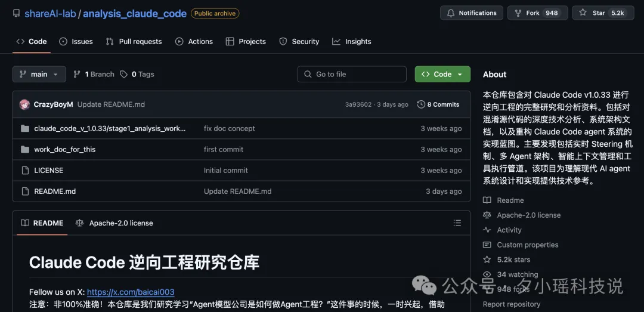
Task: Click the Notifications bell button
Action: 471,13
